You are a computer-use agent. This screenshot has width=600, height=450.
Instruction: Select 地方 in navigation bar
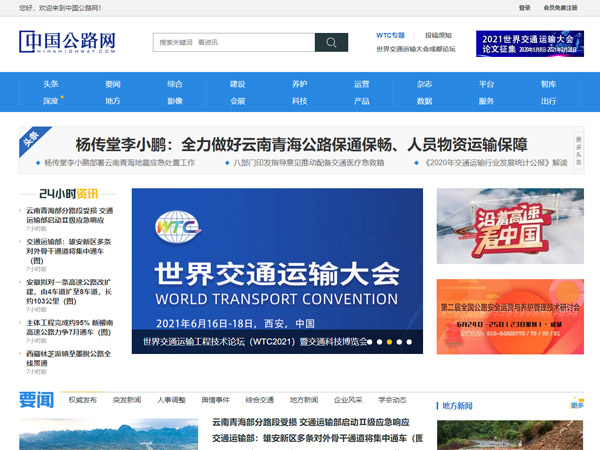tap(113, 101)
